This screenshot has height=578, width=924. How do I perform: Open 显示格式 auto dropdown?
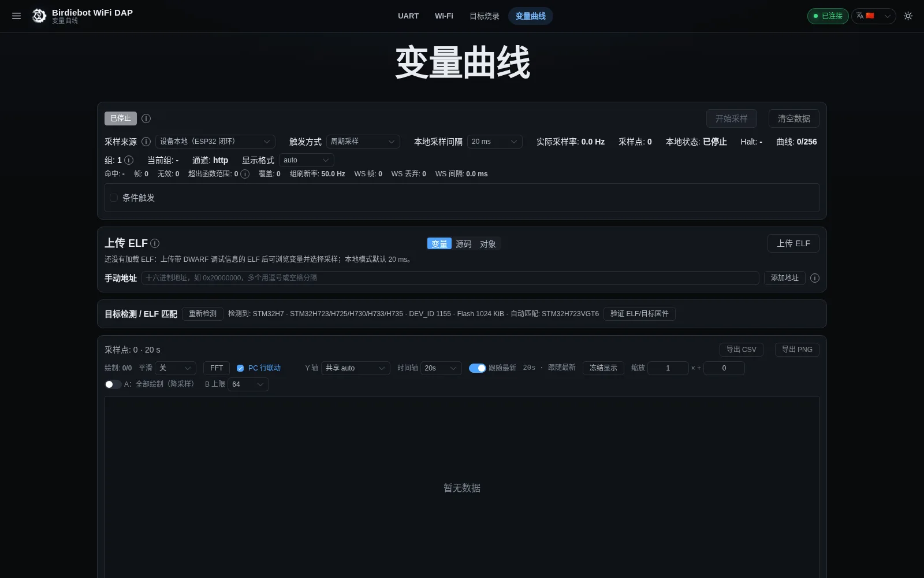click(x=307, y=160)
